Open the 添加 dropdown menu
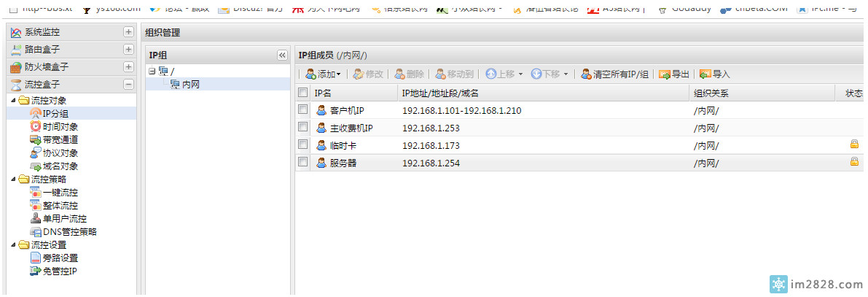 point(324,74)
